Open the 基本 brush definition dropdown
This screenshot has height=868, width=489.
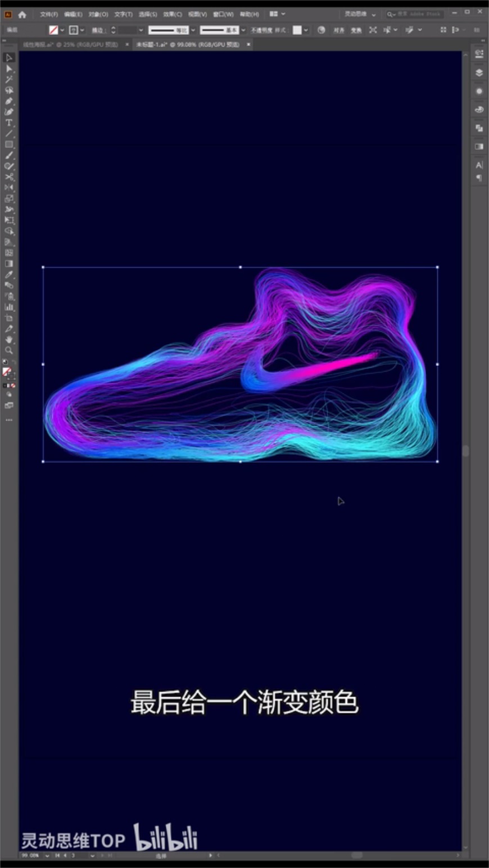tap(243, 30)
